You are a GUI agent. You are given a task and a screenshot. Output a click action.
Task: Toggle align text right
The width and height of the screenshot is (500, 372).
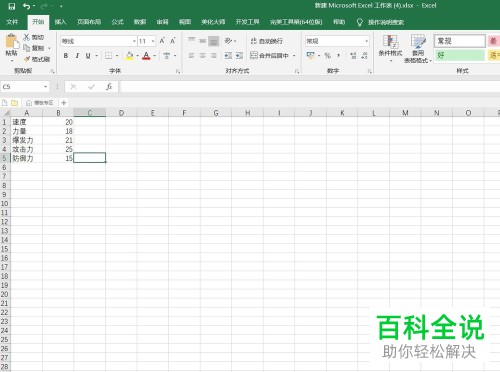[214, 56]
